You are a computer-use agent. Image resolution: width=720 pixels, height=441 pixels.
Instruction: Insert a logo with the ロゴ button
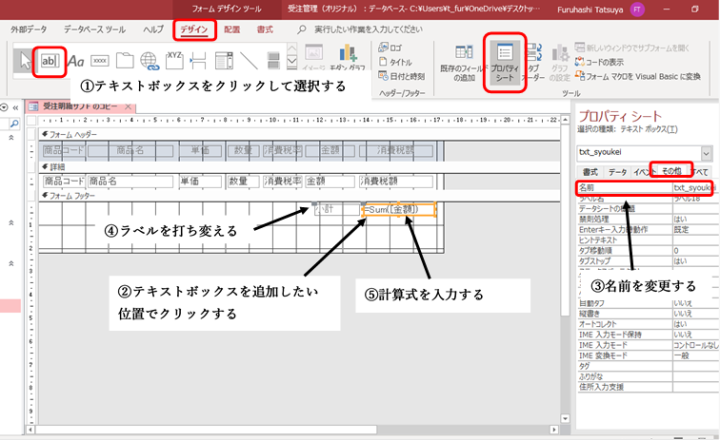coord(390,47)
